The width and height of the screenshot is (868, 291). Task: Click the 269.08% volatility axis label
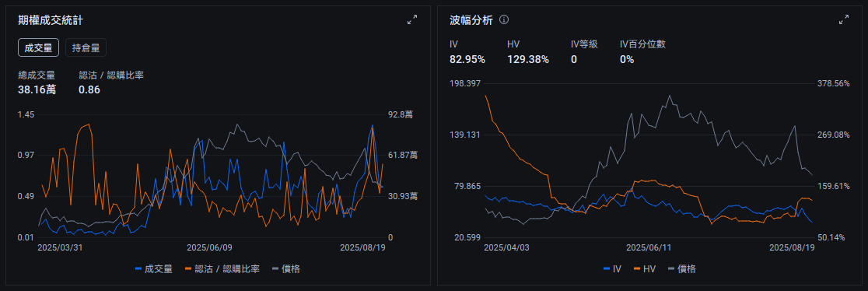(x=834, y=135)
